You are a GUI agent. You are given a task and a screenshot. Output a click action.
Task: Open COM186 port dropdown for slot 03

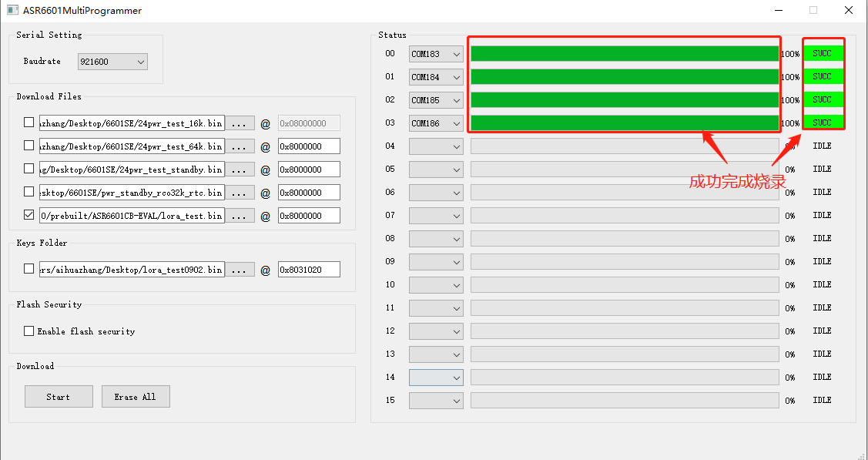click(436, 123)
